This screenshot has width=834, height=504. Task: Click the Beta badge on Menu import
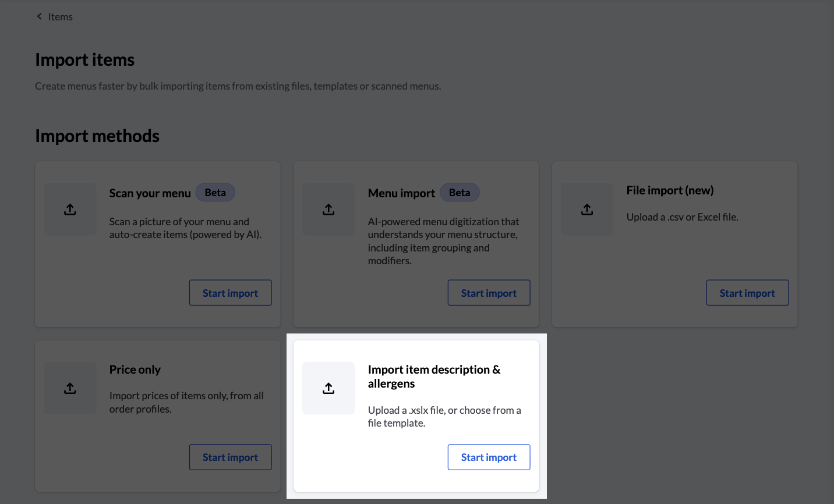tap(460, 192)
